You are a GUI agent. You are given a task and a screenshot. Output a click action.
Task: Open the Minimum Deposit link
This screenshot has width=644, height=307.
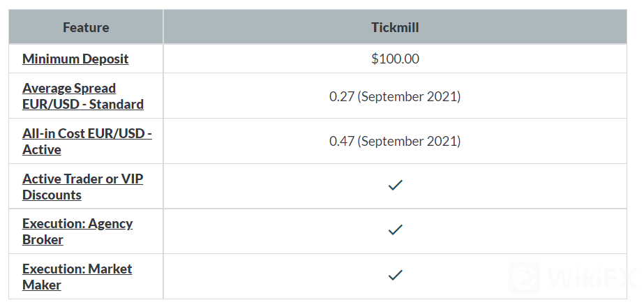[75, 59]
